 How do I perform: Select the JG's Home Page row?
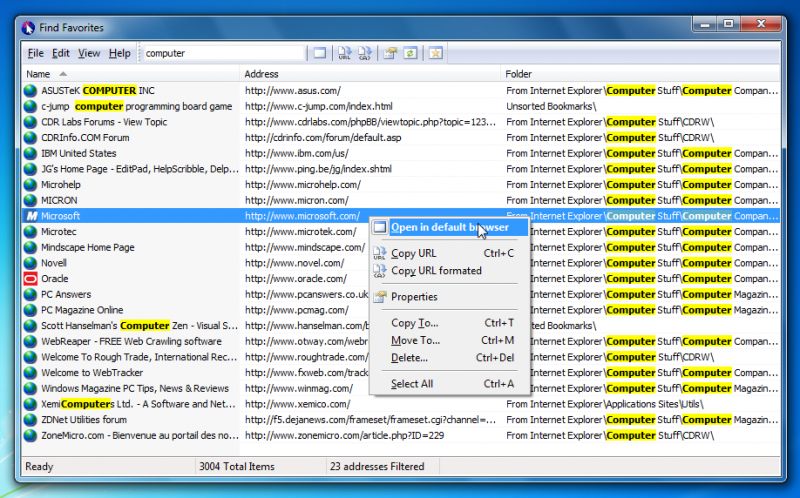point(401,169)
